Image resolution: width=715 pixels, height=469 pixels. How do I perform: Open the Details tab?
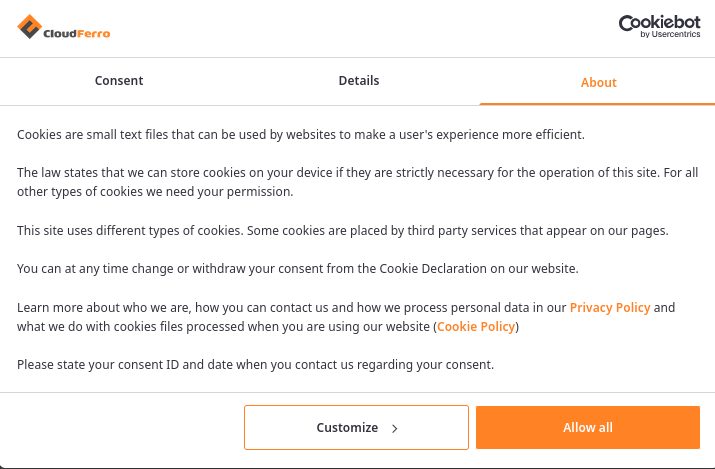pos(359,81)
